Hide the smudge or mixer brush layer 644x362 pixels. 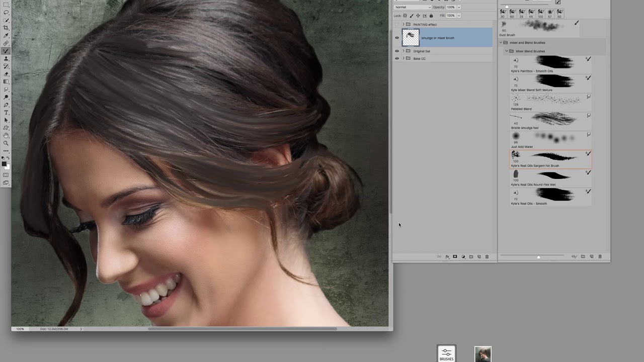(397, 38)
